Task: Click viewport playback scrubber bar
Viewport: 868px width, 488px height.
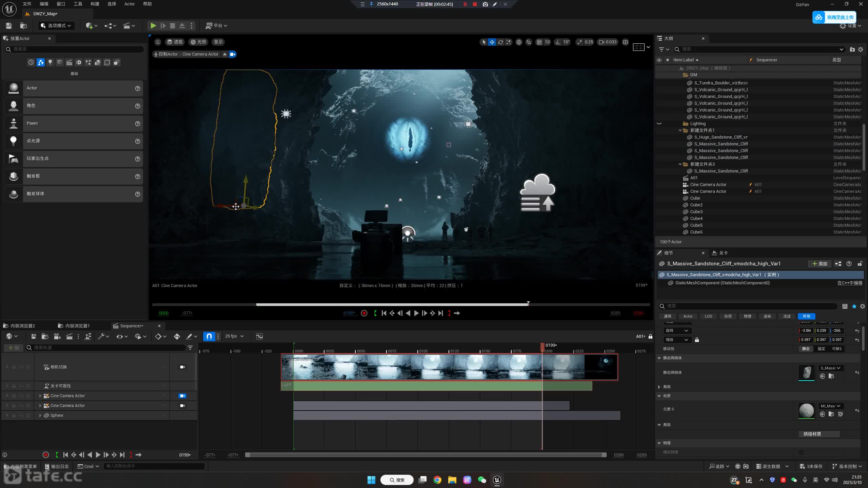Action: pyautogui.click(x=401, y=305)
